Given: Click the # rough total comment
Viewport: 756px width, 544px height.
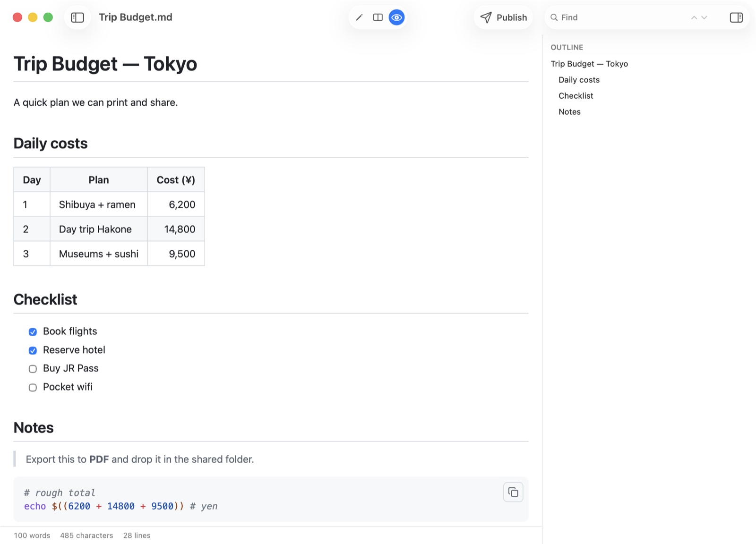Looking at the screenshot, I should (60, 493).
